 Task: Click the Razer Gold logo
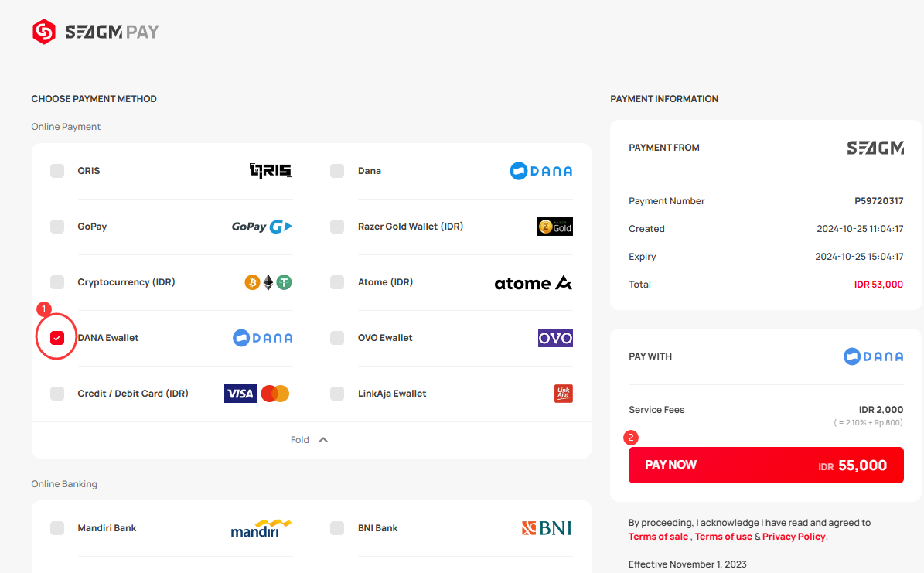554,227
